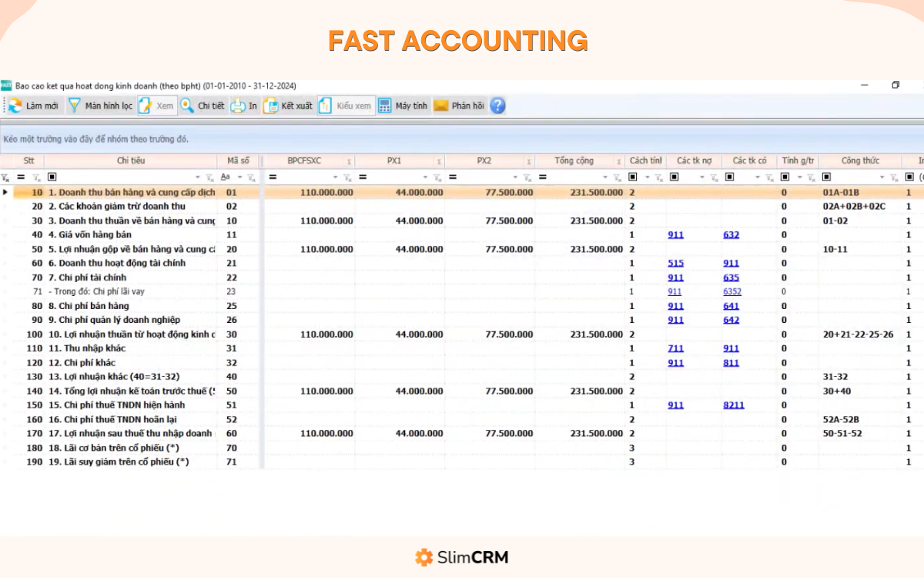Image resolution: width=924 pixels, height=578 pixels.
Task: Click the row indicator arrow for row 10
Action: (6, 192)
